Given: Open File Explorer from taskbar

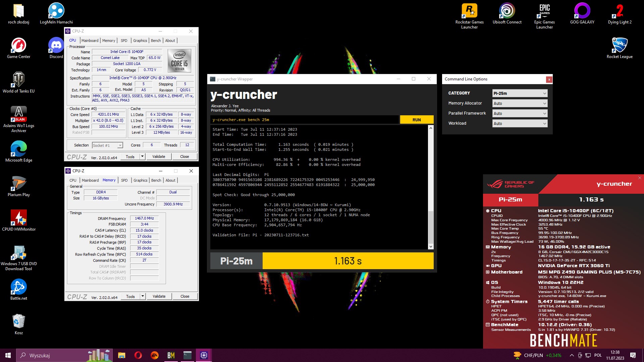Looking at the screenshot, I should (x=121, y=355).
